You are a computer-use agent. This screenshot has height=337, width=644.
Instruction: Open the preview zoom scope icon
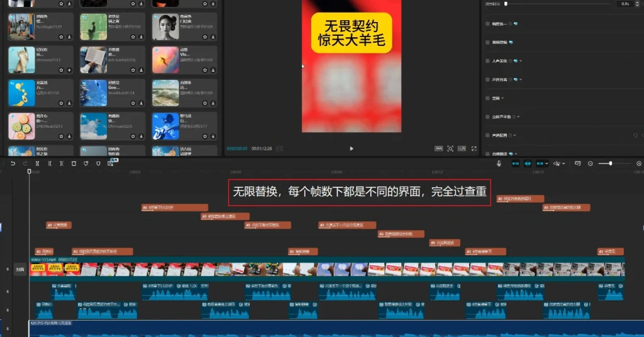click(450, 148)
